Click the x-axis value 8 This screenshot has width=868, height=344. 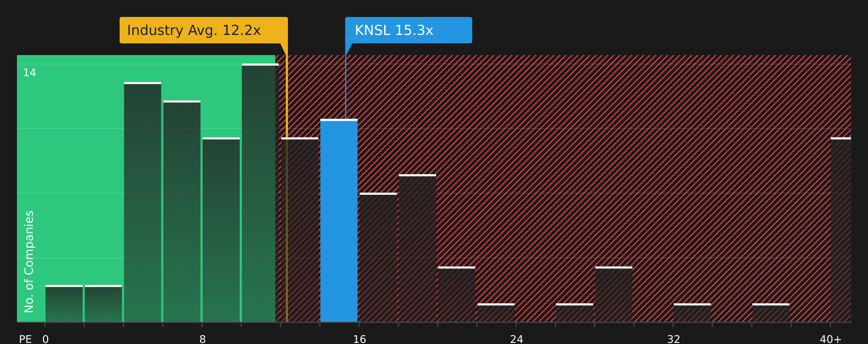[x=203, y=339]
